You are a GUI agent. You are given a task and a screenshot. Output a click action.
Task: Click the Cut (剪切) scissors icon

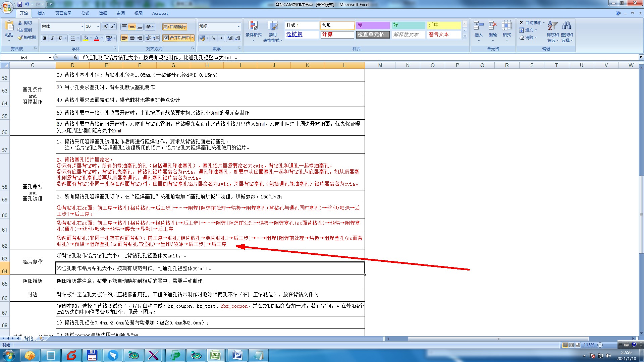(x=20, y=23)
